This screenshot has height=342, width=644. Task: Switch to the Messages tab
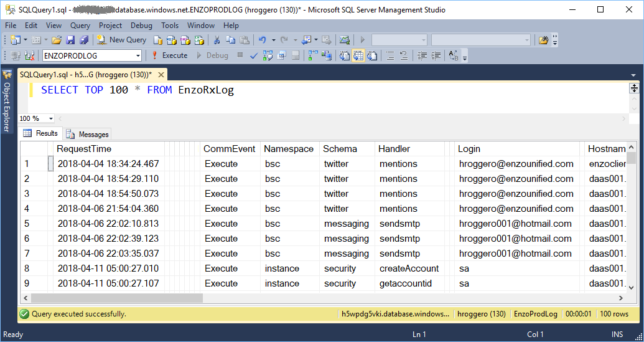pyautogui.click(x=88, y=135)
